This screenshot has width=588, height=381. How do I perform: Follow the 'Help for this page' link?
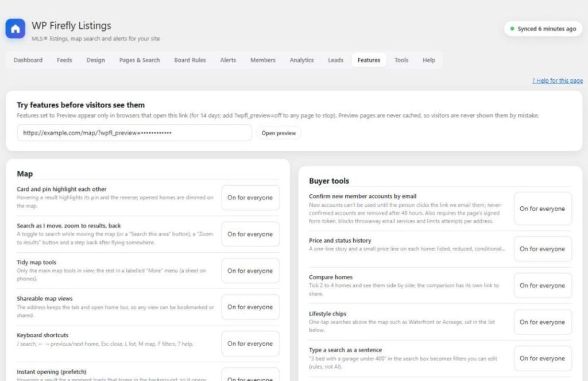point(558,80)
